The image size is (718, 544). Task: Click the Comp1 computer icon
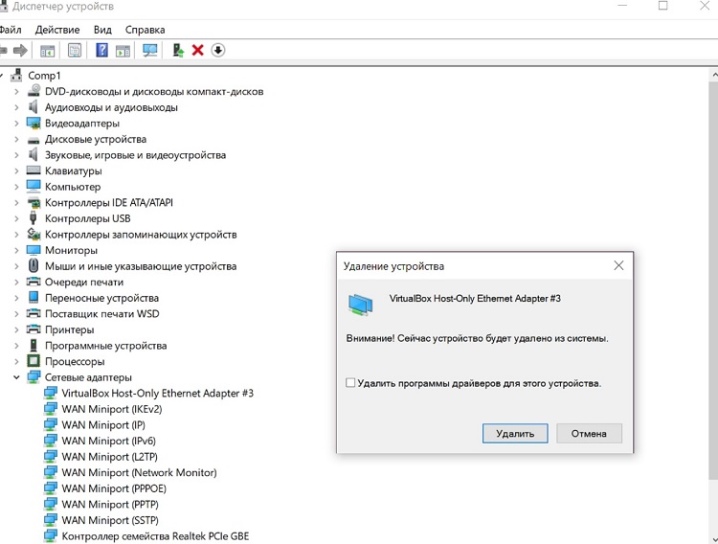(x=16, y=75)
